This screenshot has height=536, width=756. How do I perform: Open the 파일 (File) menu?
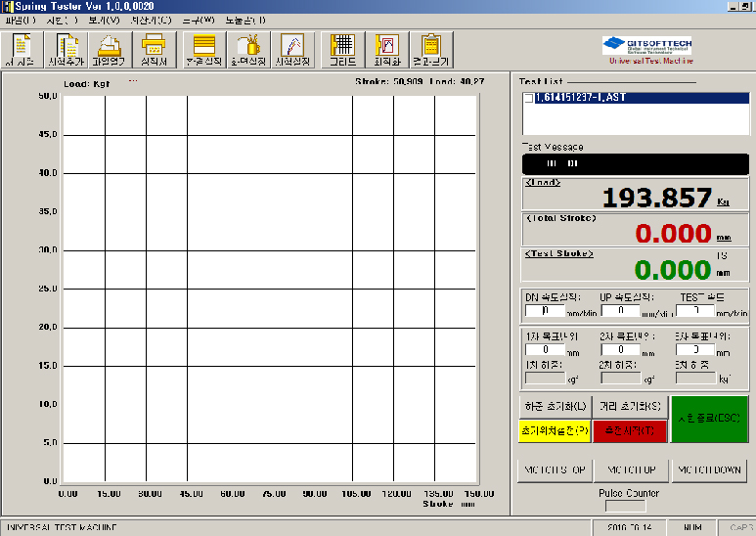(21, 21)
